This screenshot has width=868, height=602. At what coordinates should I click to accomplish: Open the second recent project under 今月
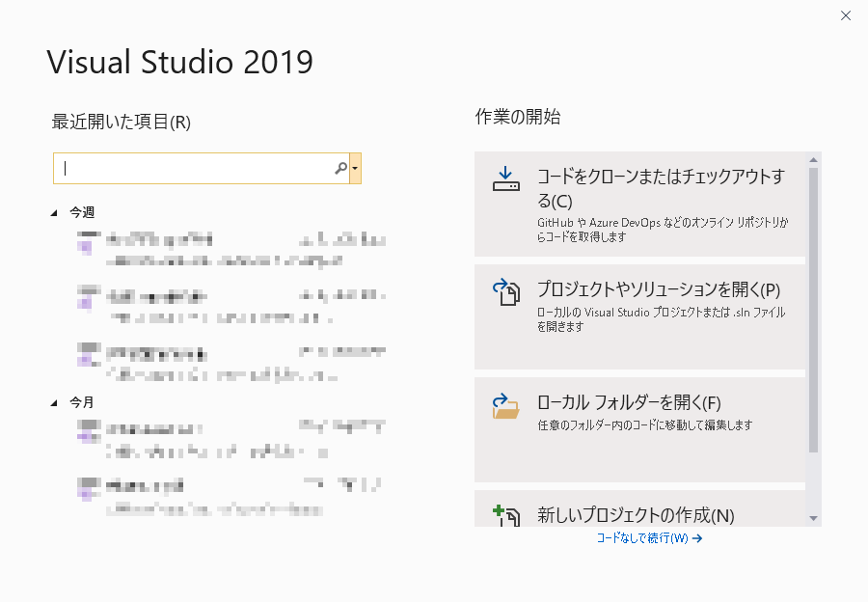pyautogui.click(x=231, y=496)
